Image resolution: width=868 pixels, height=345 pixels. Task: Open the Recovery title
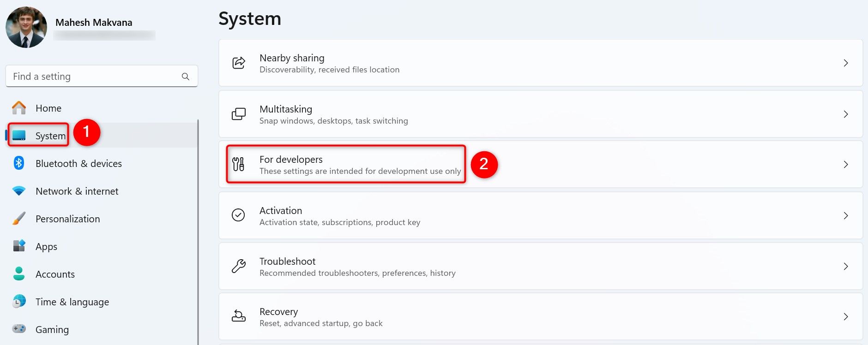coord(278,311)
